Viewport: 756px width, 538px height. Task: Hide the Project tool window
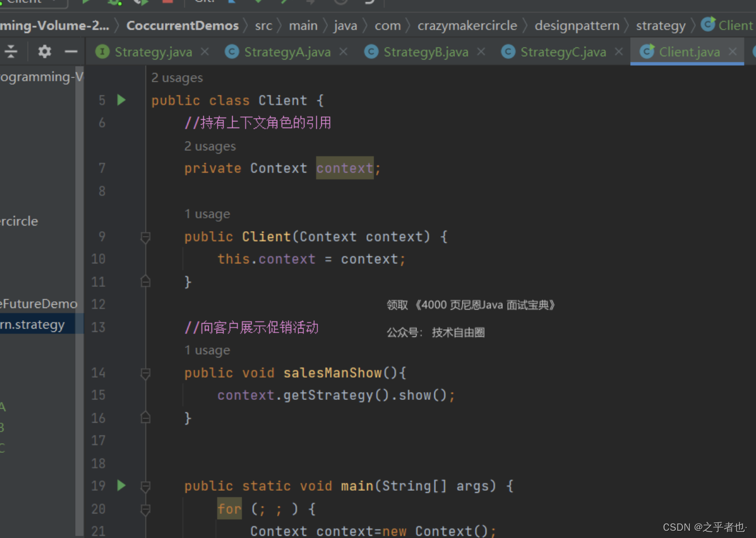pyautogui.click(x=71, y=52)
